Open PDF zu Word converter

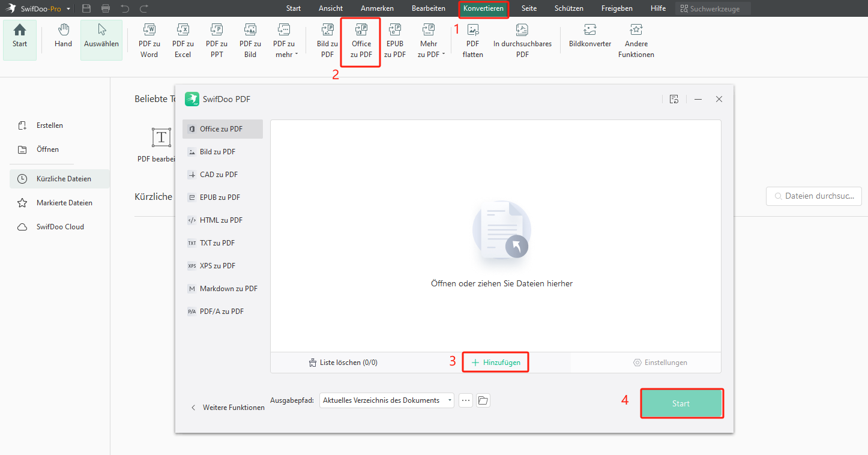click(149, 41)
